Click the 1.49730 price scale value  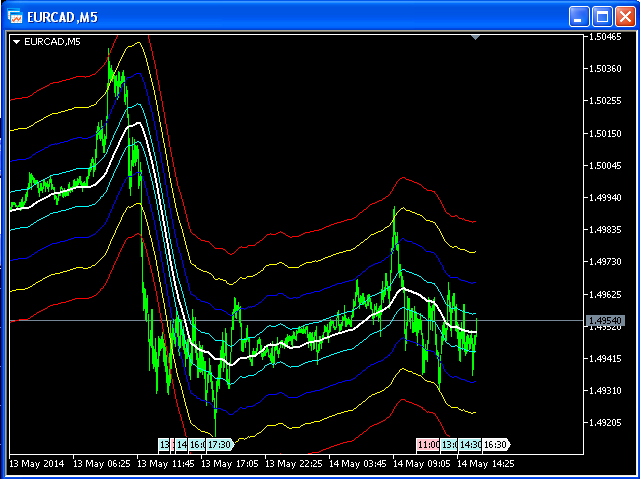pos(604,262)
